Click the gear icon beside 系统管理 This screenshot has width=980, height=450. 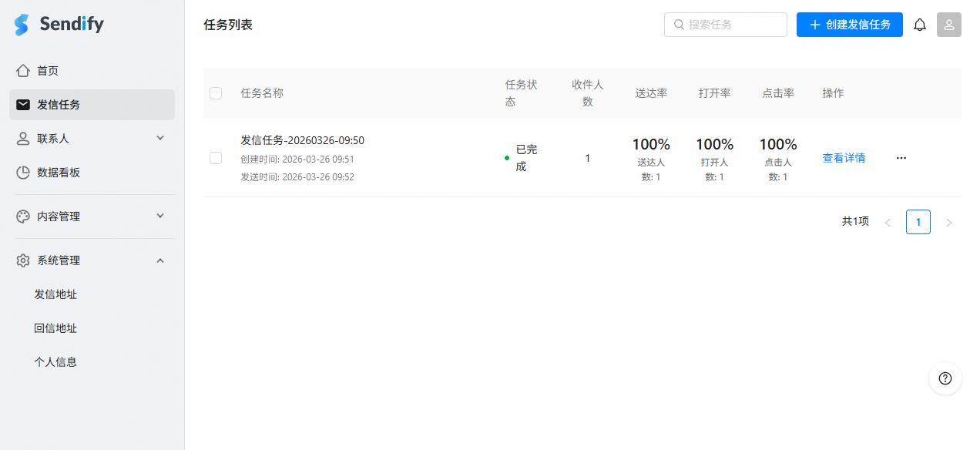click(x=23, y=260)
